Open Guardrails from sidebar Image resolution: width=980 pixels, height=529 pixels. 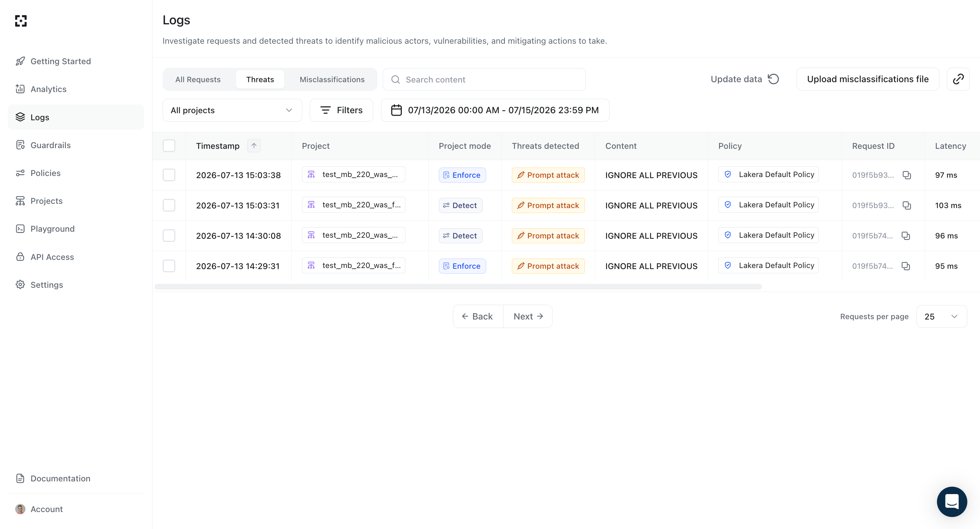point(76,145)
